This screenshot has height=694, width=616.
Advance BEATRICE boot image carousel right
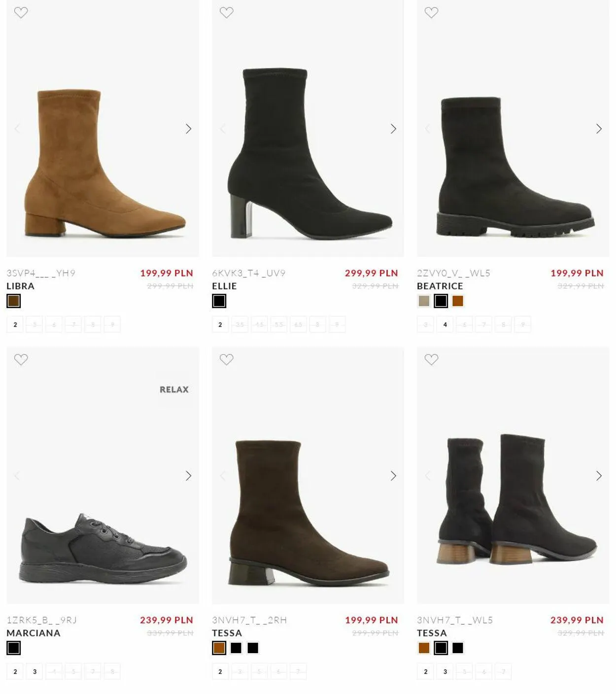click(599, 129)
